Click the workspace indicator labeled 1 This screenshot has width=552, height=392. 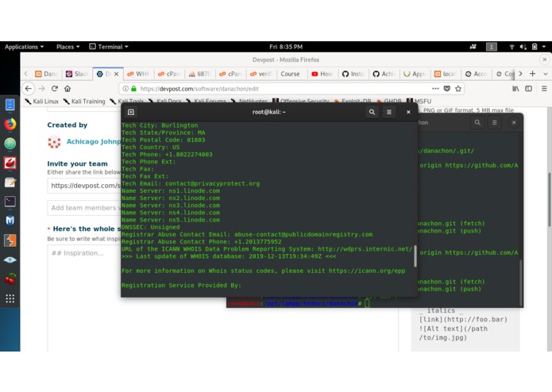(491, 46)
